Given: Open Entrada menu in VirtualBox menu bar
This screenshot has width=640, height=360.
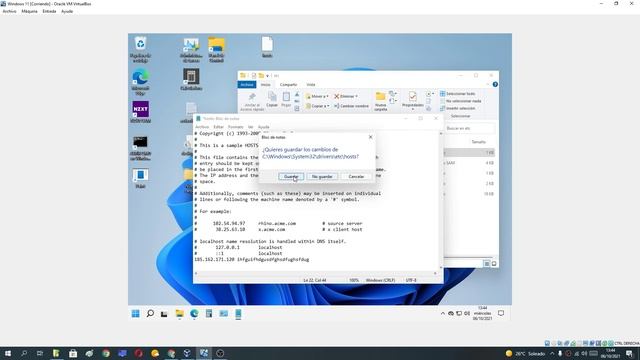Looking at the screenshot, I should (49, 11).
